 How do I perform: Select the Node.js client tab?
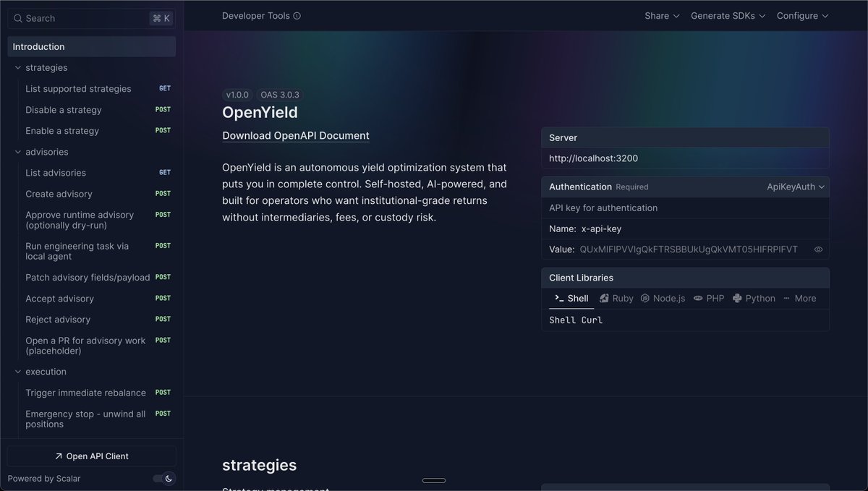(x=663, y=298)
